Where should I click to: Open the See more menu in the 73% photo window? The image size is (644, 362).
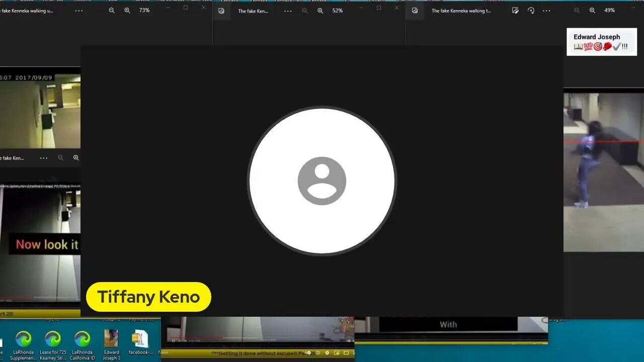pos(79,11)
